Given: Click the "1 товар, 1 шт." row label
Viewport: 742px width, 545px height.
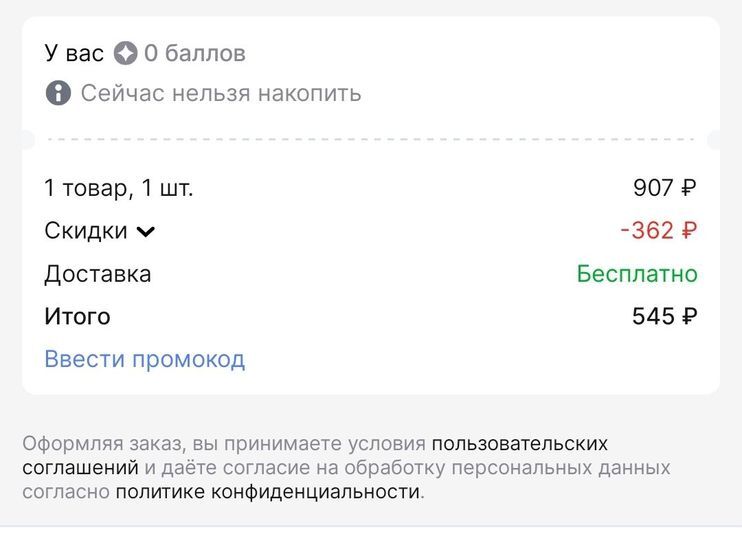Looking at the screenshot, I should click(118, 188).
